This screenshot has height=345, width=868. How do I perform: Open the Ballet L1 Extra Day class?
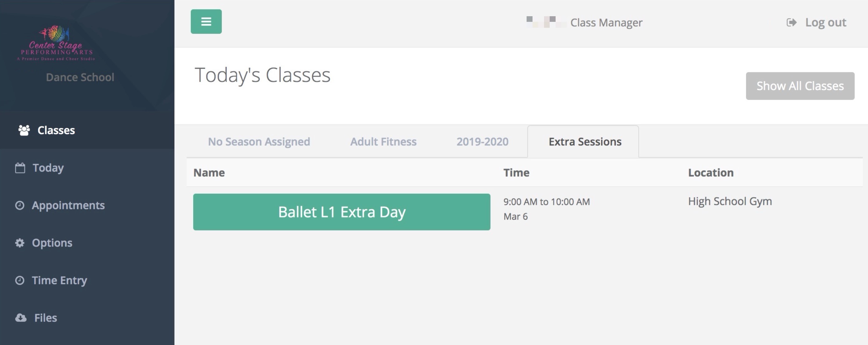(x=341, y=212)
